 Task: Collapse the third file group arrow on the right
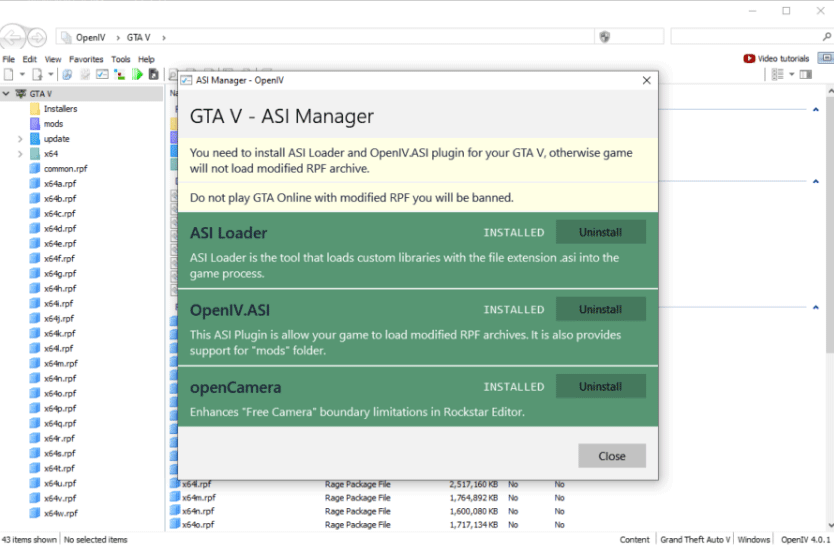(815, 307)
